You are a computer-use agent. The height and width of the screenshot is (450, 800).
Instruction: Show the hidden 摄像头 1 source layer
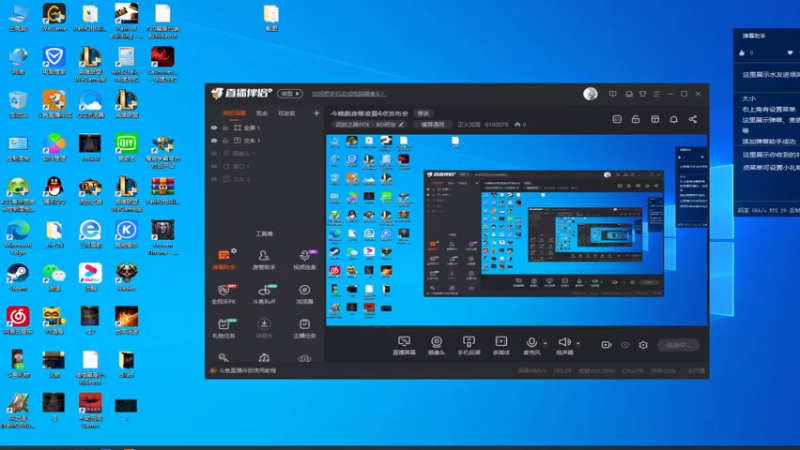tap(214, 154)
